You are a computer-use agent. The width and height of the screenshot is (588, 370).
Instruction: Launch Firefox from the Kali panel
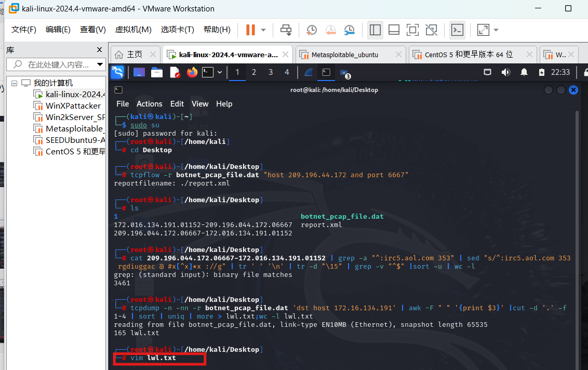pyautogui.click(x=192, y=72)
